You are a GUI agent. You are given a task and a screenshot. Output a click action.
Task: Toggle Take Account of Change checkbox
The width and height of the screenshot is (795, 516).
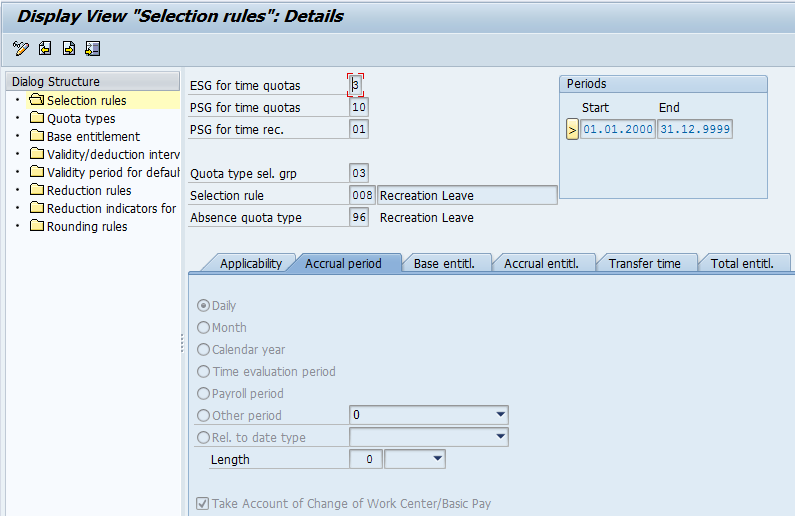pyautogui.click(x=204, y=504)
